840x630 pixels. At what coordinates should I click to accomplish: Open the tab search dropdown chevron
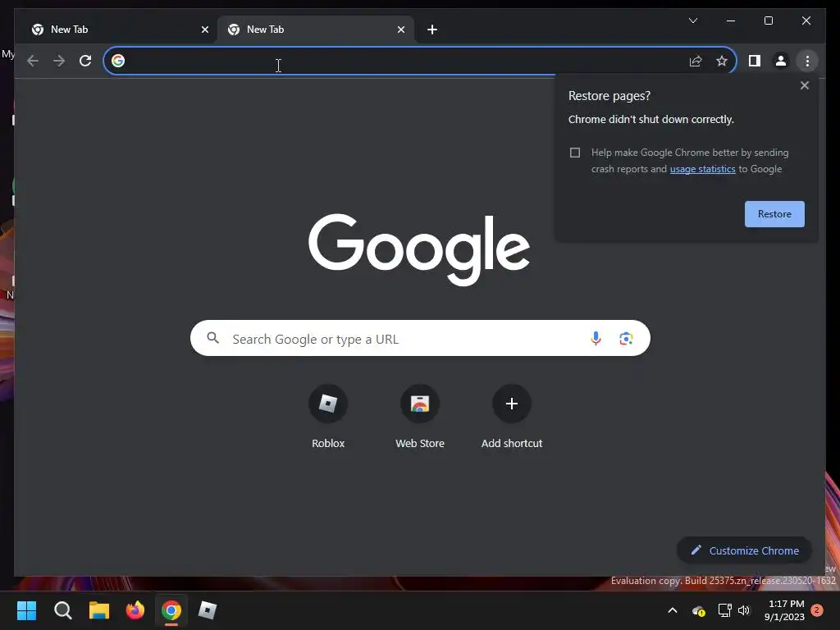tap(692, 21)
